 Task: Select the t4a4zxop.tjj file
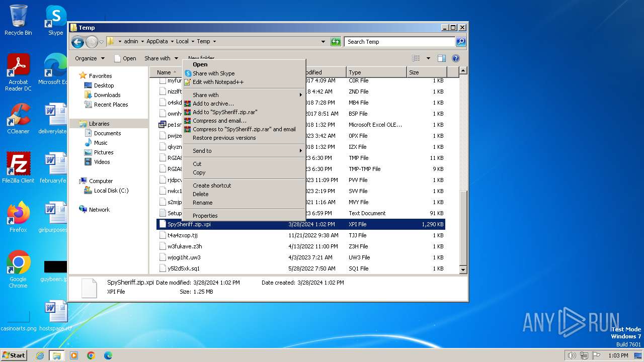(x=301, y=235)
